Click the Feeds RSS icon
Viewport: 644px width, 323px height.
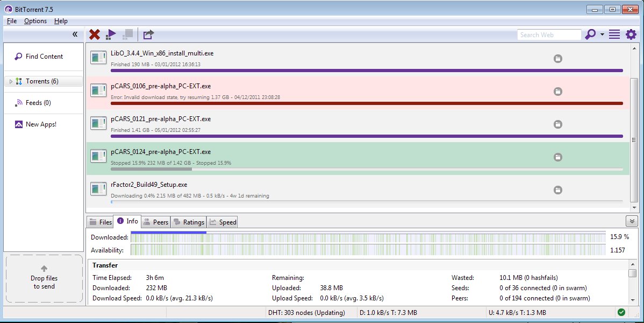[18, 103]
